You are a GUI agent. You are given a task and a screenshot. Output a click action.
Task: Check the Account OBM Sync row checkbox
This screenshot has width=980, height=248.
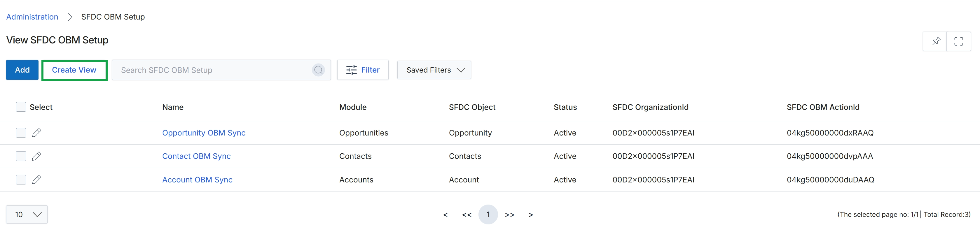(x=21, y=180)
